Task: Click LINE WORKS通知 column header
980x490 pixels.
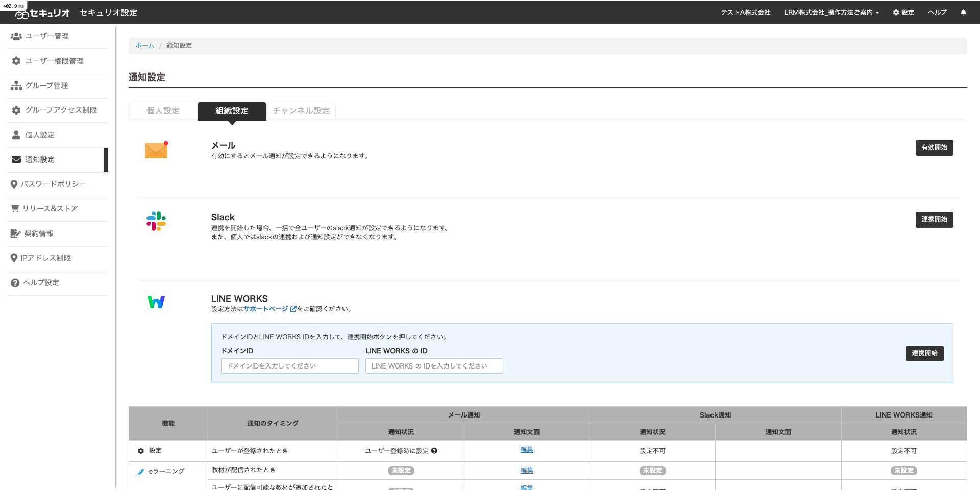Action: (903, 415)
